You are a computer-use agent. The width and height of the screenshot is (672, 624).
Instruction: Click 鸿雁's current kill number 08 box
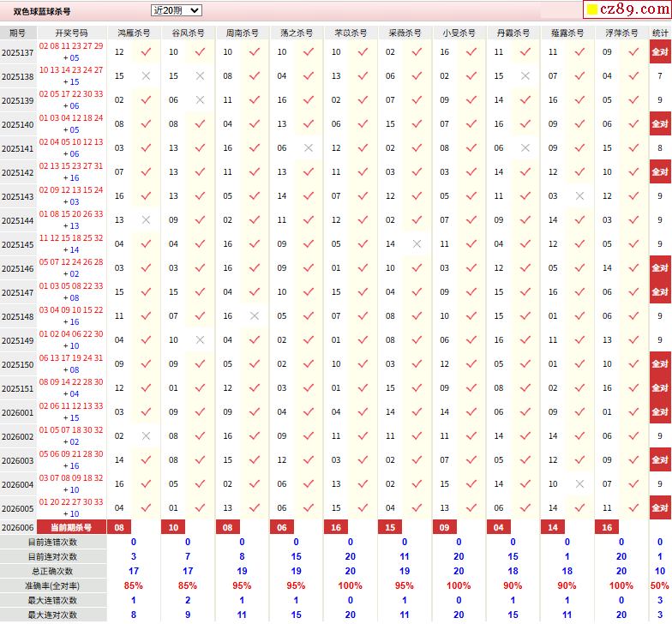pos(119,527)
